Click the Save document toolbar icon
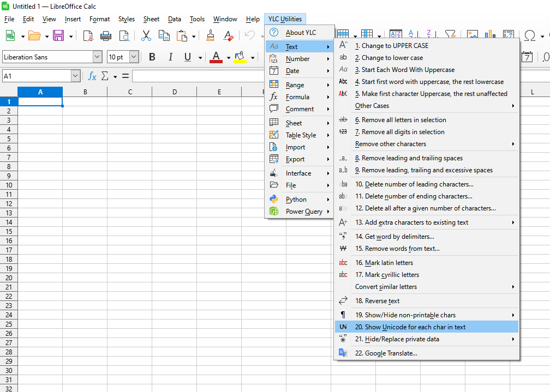Image resolution: width=550 pixels, height=392 pixels. (58, 36)
